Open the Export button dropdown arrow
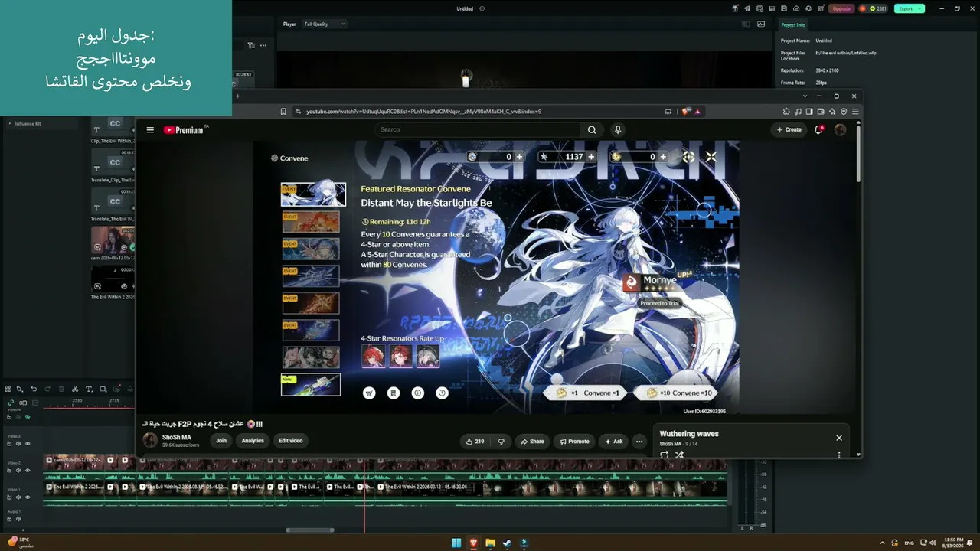Image resolution: width=980 pixels, height=551 pixels. click(x=920, y=8)
